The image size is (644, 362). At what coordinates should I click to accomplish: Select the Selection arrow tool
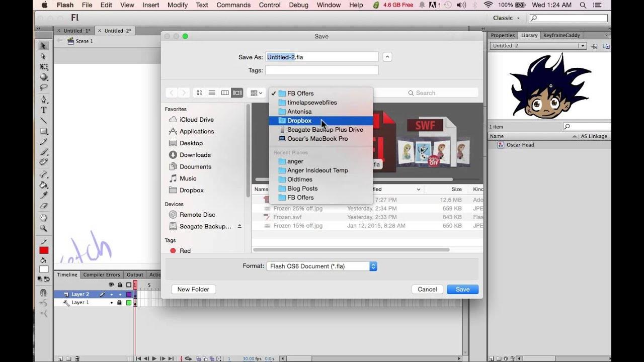point(44,46)
